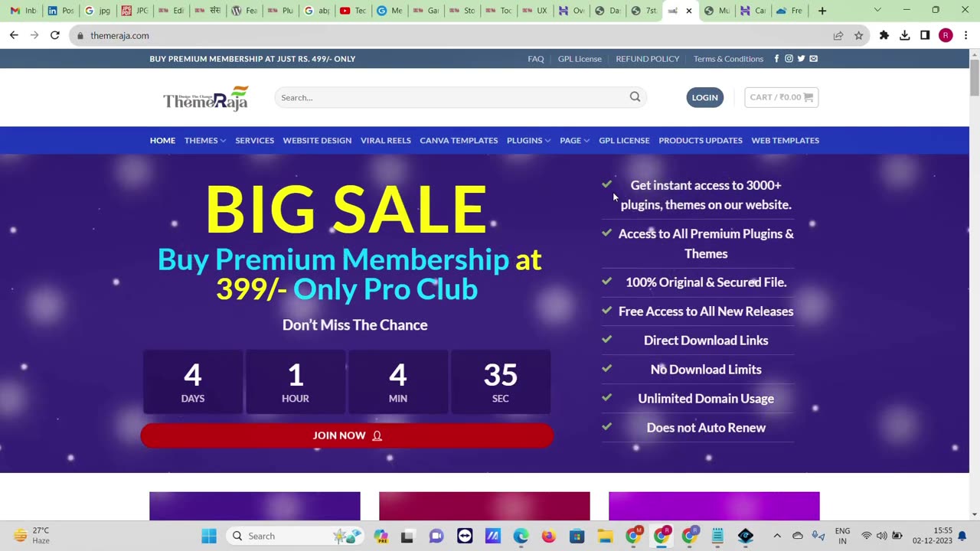
Task: Click the search magnifier icon in site header
Action: click(635, 97)
